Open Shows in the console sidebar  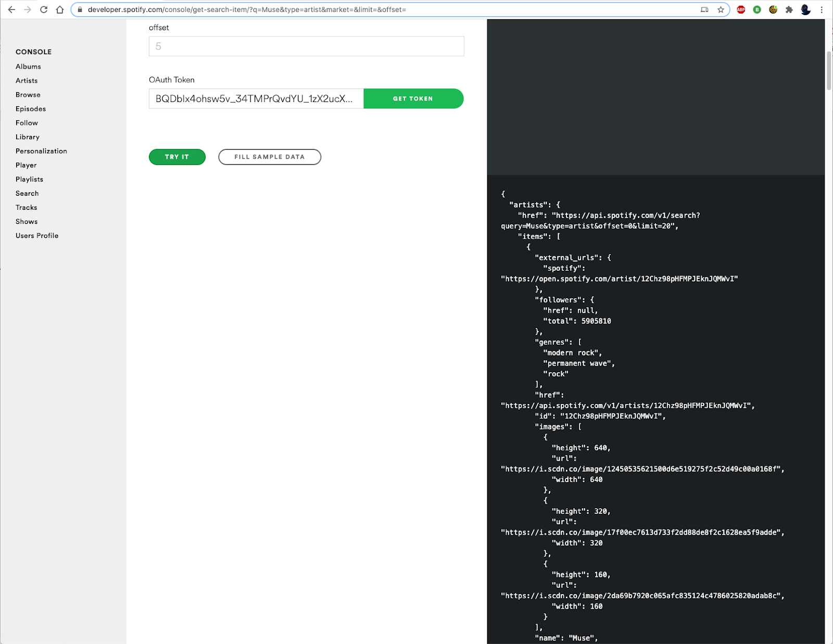click(27, 221)
